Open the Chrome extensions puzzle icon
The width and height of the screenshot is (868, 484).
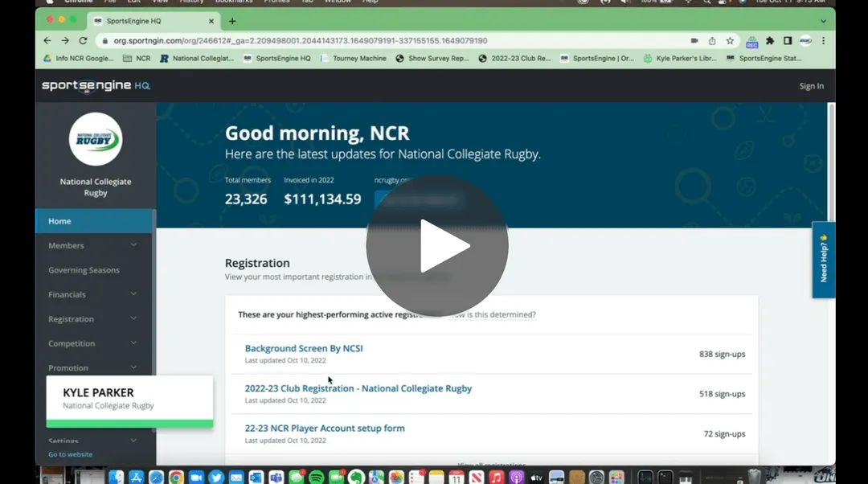(x=769, y=40)
